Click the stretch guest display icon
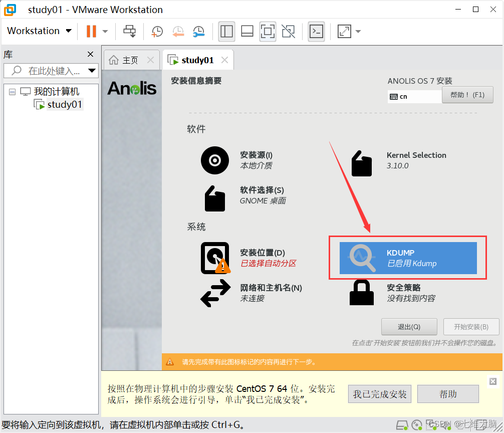Image resolution: width=504 pixels, height=433 pixels. [344, 31]
